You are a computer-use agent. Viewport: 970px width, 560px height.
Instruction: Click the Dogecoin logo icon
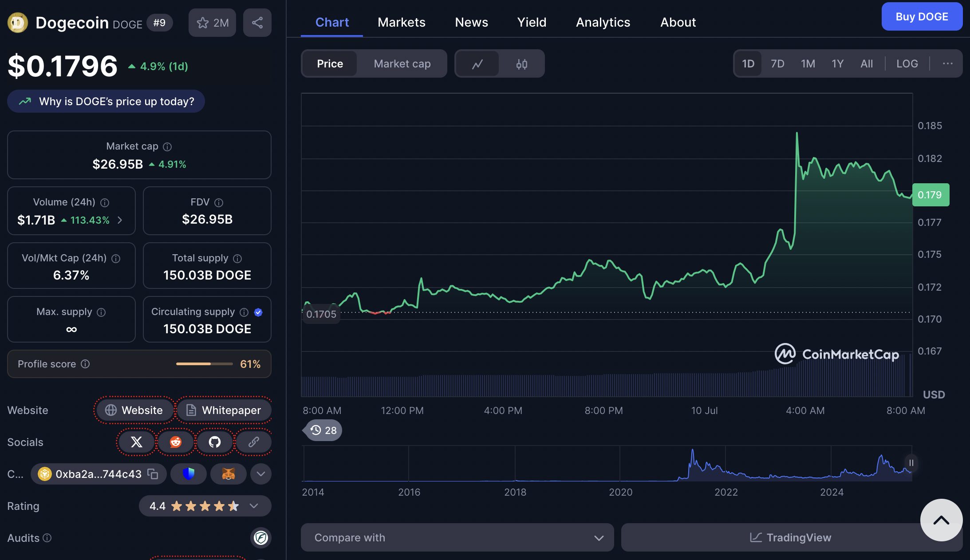tap(18, 23)
